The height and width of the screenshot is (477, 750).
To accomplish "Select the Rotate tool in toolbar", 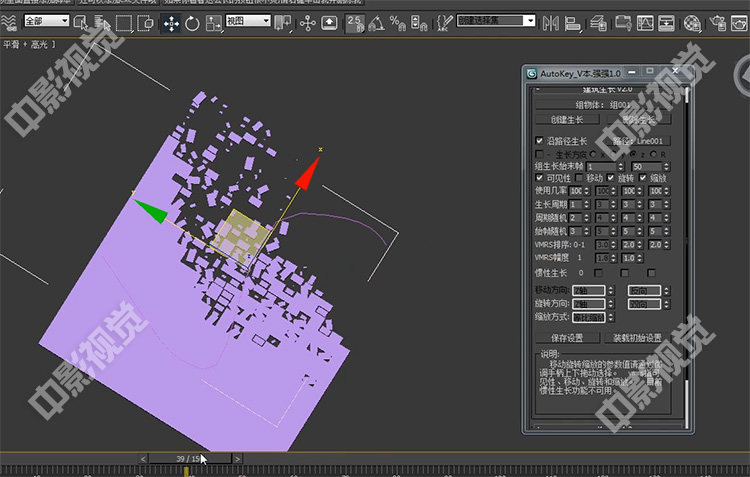I will click(192, 22).
